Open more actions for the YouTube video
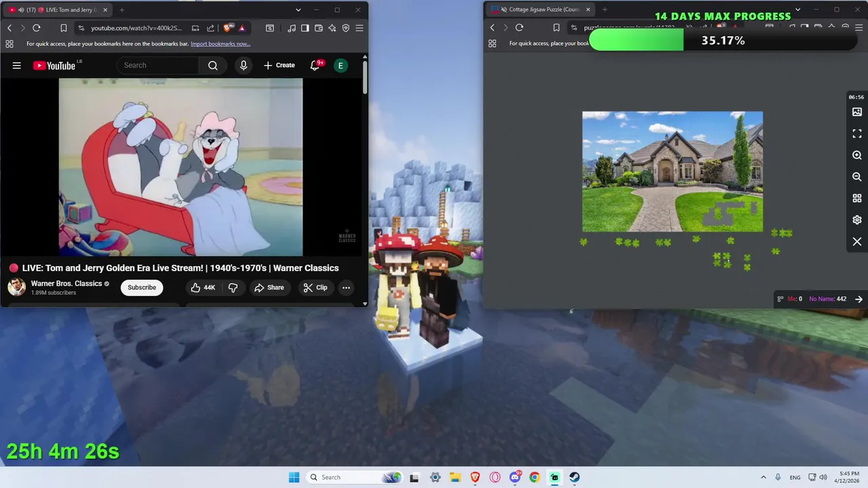Image resolution: width=868 pixels, height=488 pixels. [346, 287]
